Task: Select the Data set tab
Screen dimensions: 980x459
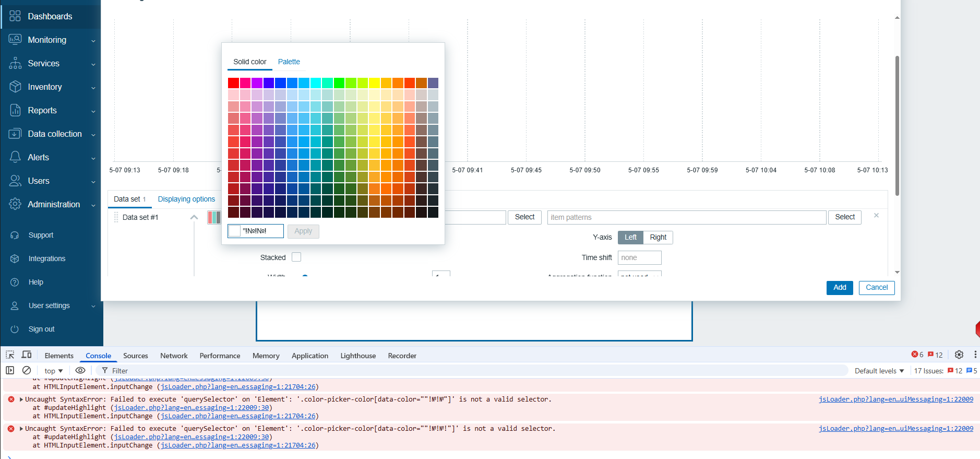Action: coord(129,199)
